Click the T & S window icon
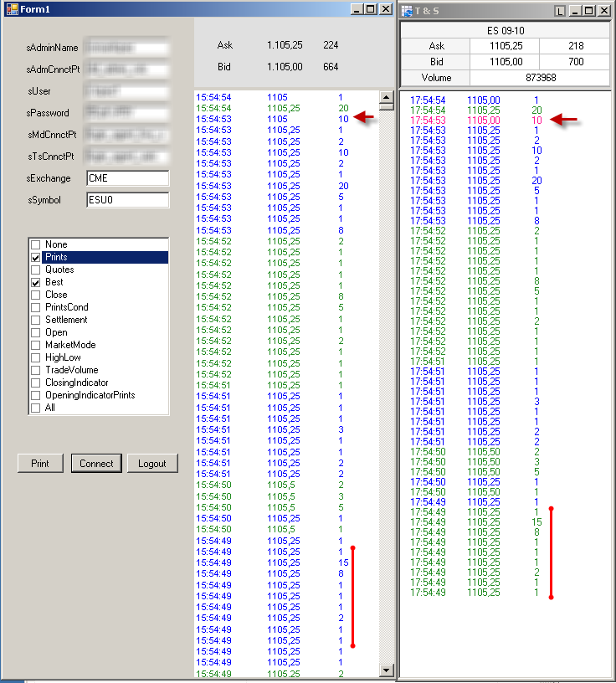The width and height of the screenshot is (616, 683). [407, 11]
